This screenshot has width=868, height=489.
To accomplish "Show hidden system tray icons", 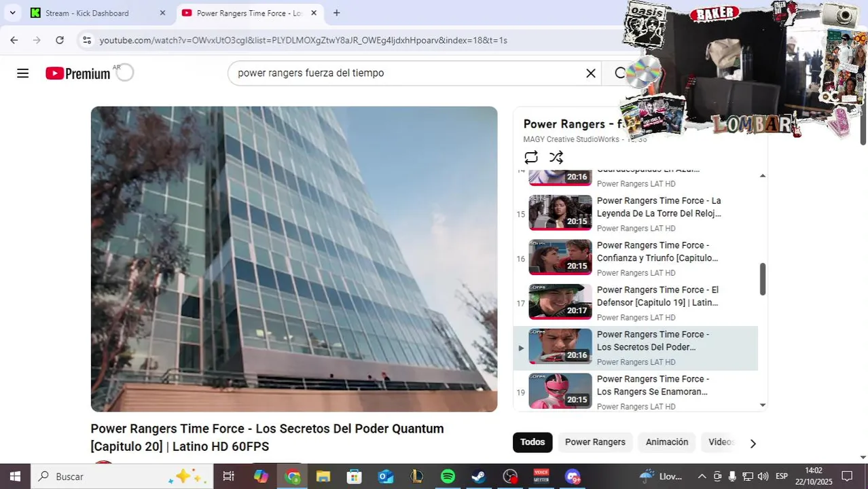I will pyautogui.click(x=702, y=476).
